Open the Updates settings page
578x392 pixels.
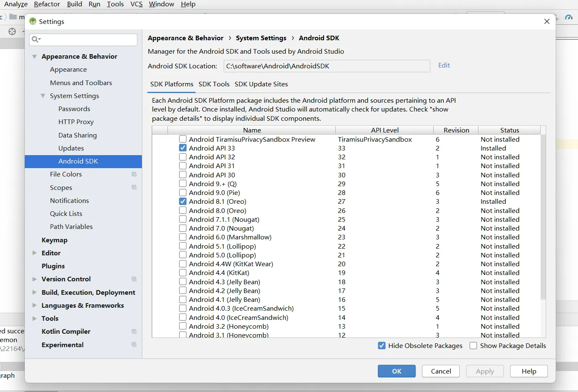point(71,148)
